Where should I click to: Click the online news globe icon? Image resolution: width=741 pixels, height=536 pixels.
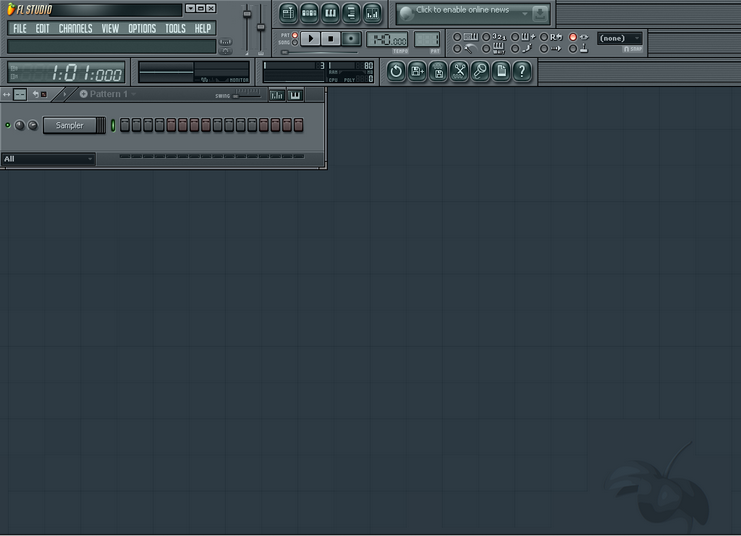pyautogui.click(x=406, y=14)
